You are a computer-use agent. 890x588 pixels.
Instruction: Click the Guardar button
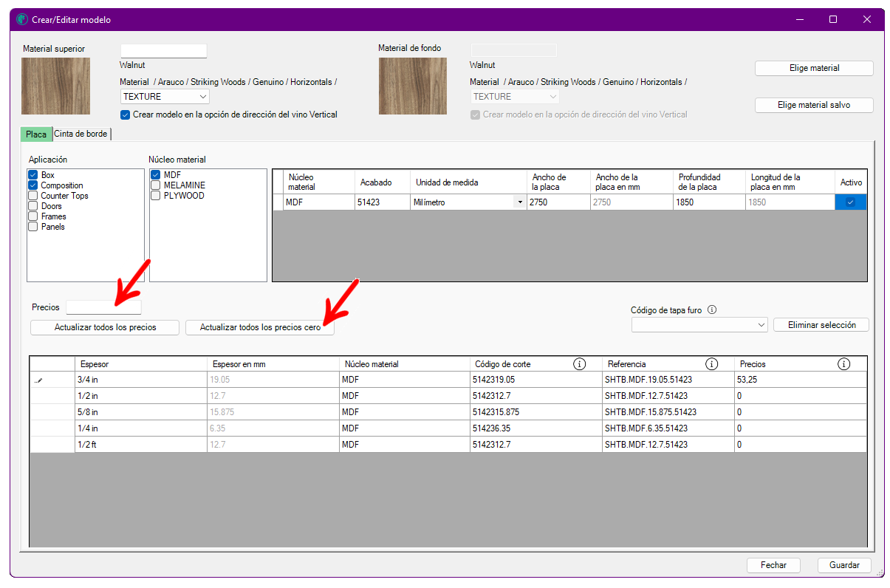[x=844, y=565]
